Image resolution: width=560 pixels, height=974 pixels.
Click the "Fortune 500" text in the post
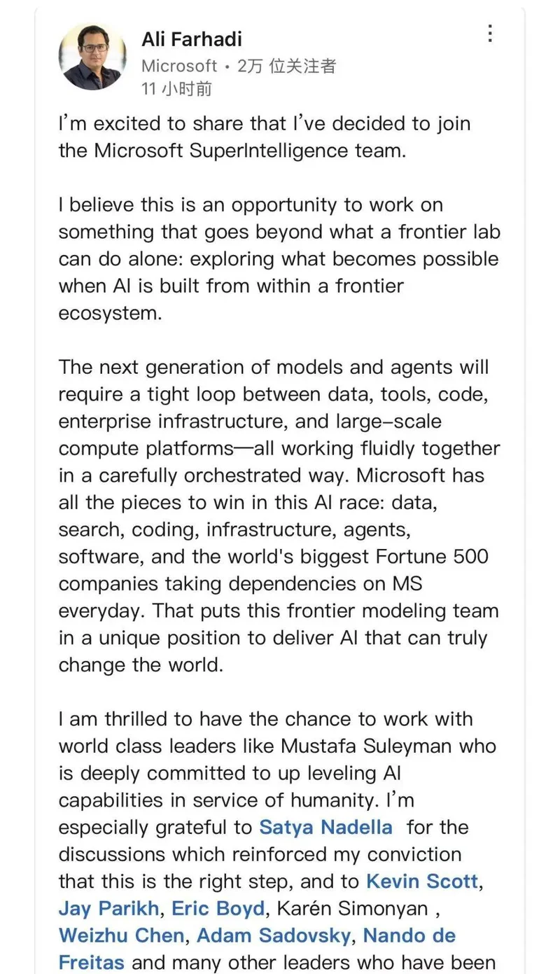tap(433, 557)
